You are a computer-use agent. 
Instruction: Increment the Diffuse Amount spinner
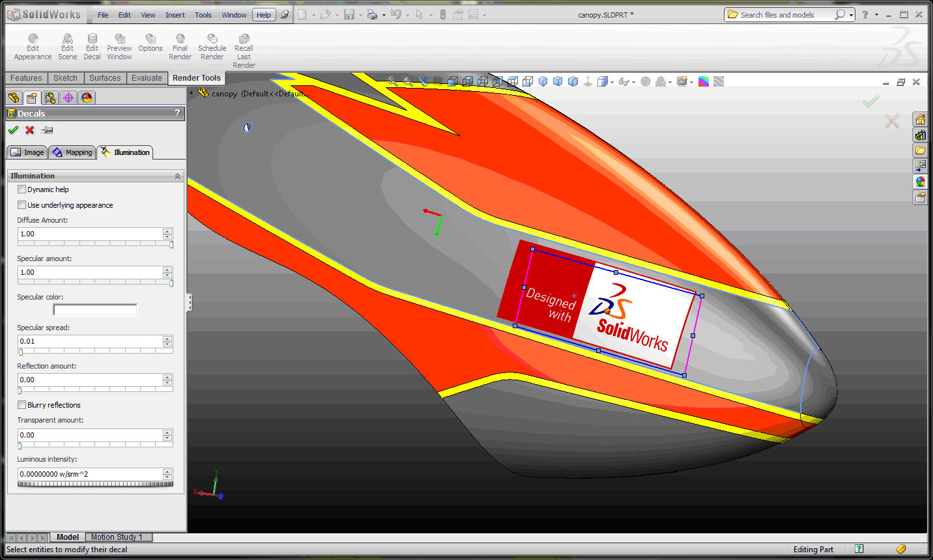point(167,231)
